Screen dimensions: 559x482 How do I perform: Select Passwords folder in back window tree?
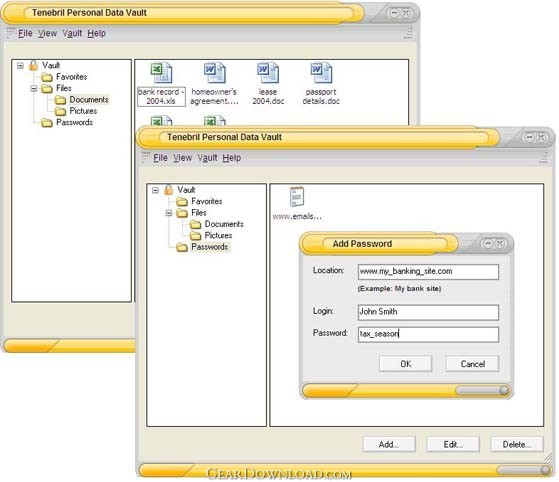click(x=67, y=122)
